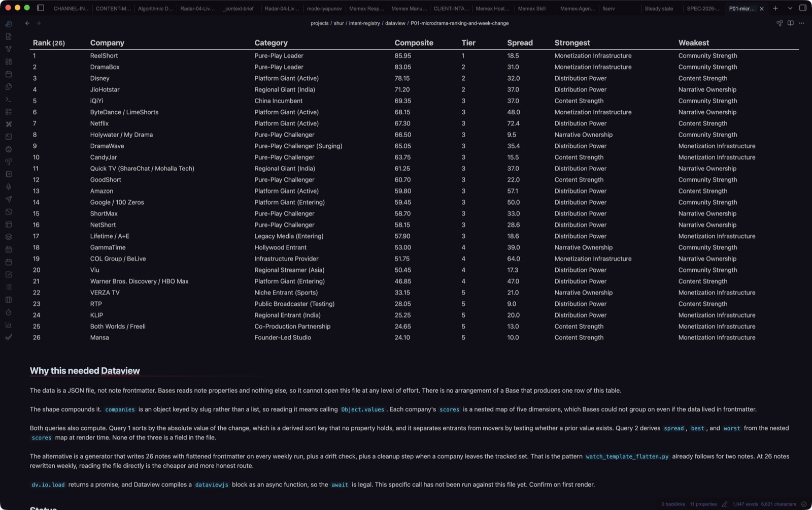Screen dimensions: 812x510
Task: Click the microphone recorder icon
Action: (x=9, y=187)
